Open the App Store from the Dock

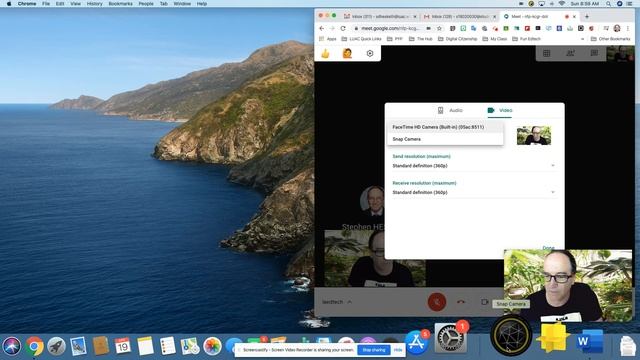tap(416, 343)
